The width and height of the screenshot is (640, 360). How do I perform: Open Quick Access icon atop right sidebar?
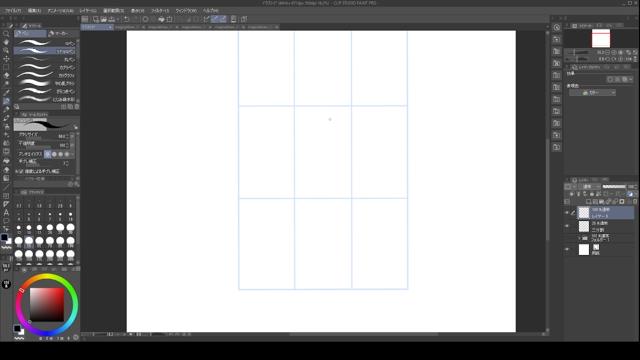click(557, 28)
